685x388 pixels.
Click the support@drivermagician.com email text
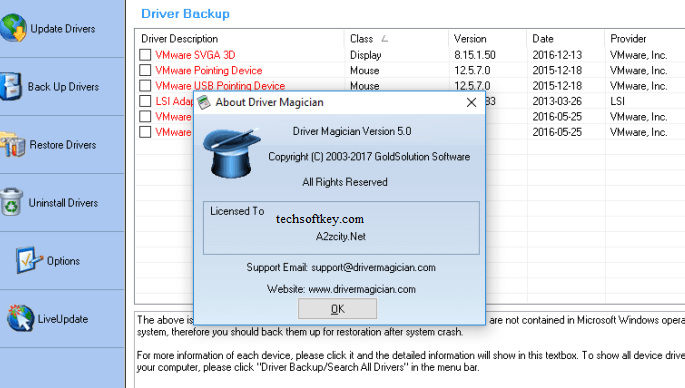374,267
